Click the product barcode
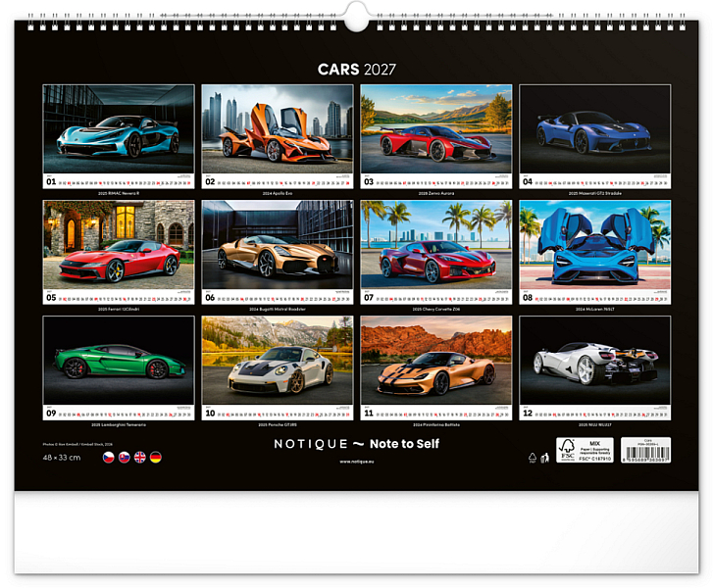The width and height of the screenshot is (713, 588). coord(645,451)
